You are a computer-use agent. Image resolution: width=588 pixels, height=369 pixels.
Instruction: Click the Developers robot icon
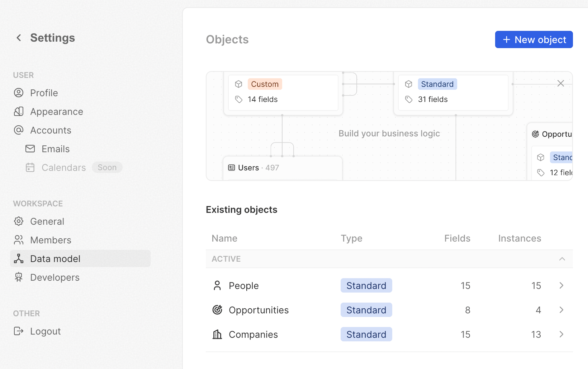click(x=19, y=277)
